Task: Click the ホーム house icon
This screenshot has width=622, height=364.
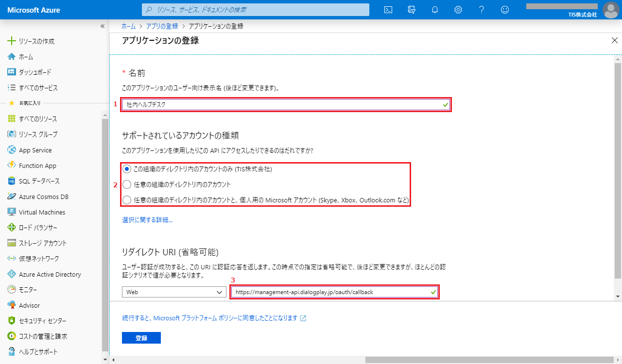Action: 12,57
